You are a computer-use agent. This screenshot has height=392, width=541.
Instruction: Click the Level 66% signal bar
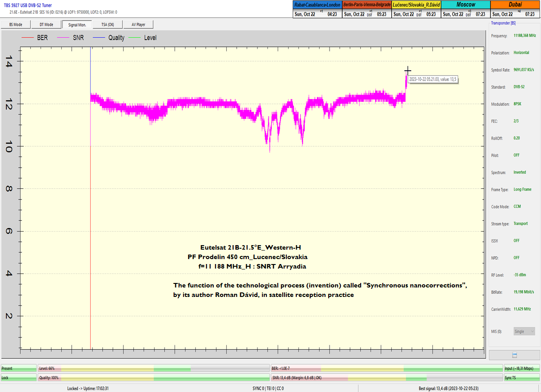[x=153, y=368]
